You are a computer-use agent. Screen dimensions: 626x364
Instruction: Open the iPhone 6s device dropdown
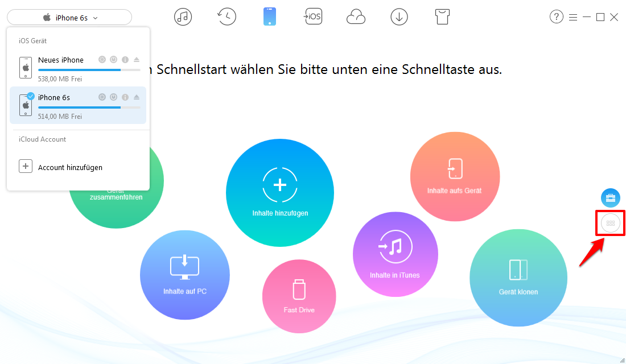[x=69, y=18]
